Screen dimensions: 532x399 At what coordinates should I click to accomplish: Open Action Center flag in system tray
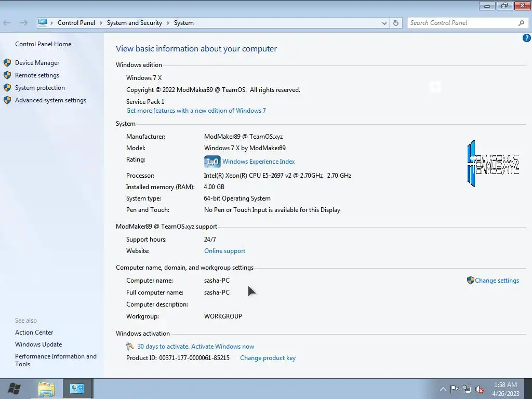coord(454,389)
